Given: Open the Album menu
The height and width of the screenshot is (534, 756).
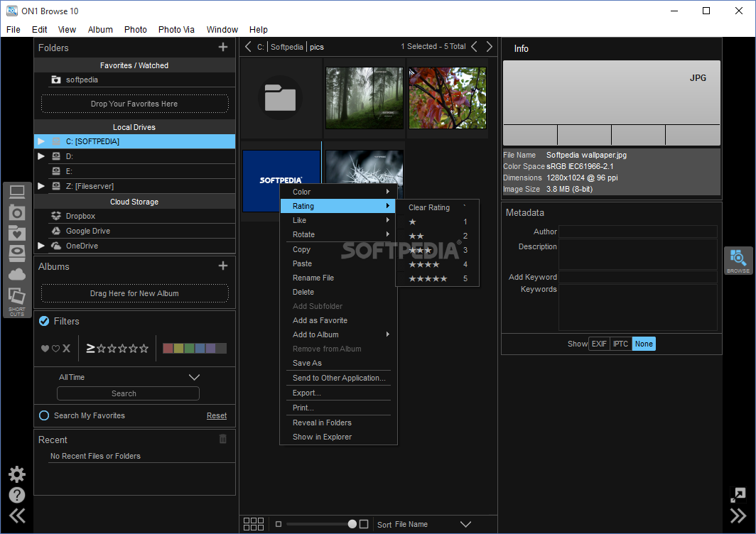Looking at the screenshot, I should 100,29.
